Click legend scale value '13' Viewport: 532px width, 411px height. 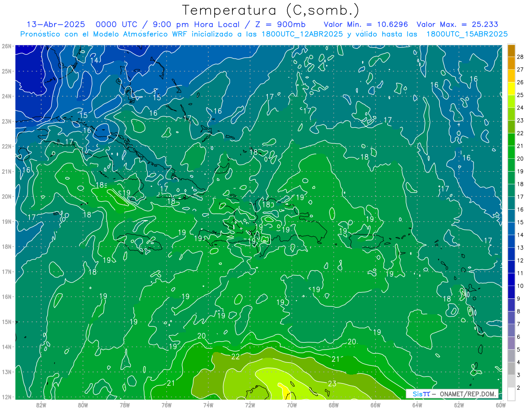[520, 247]
